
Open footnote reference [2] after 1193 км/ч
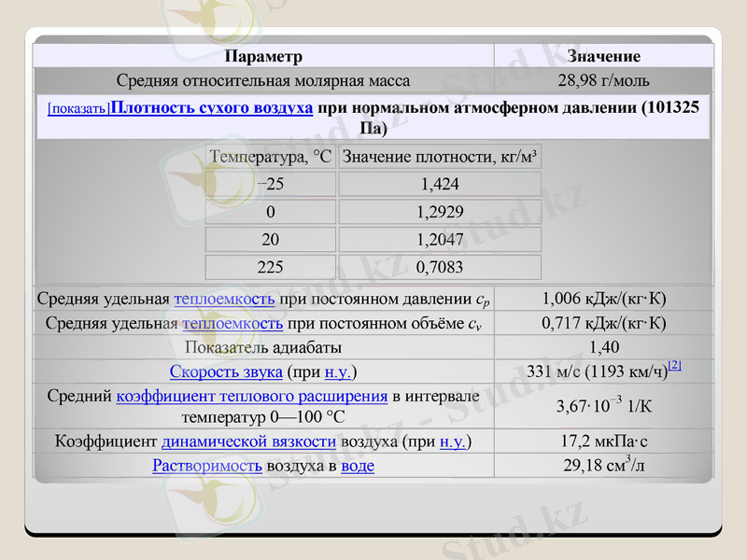(674, 366)
